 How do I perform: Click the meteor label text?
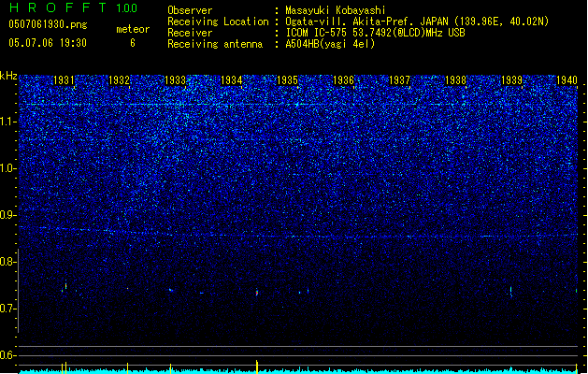(x=133, y=29)
